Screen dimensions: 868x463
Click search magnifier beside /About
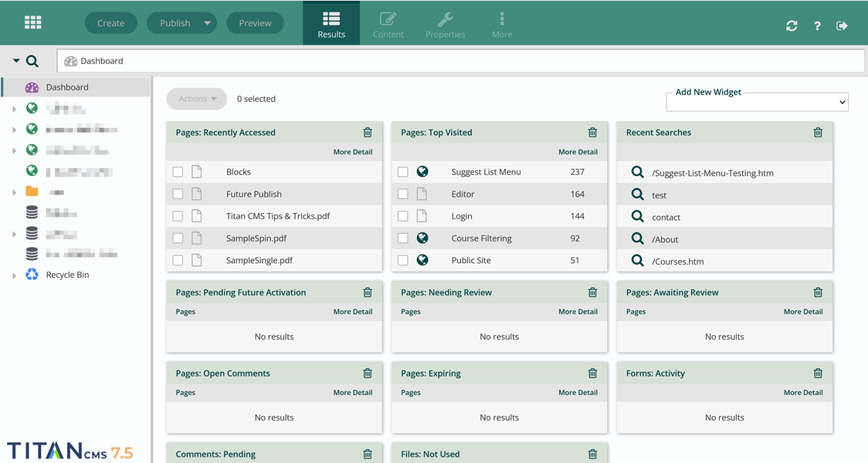[637, 239]
